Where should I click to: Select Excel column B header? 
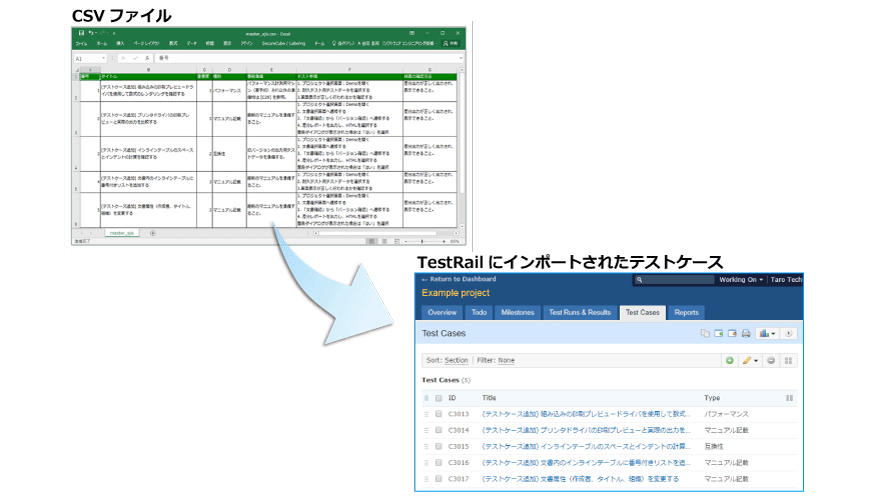pos(148,70)
